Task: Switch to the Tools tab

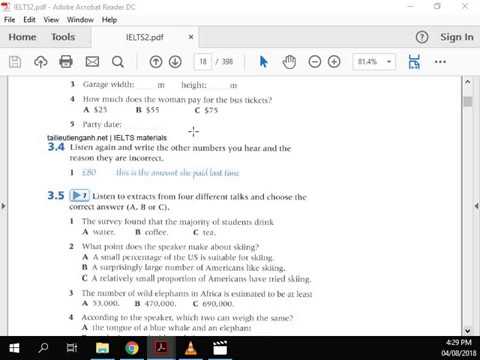Action: pos(63,37)
